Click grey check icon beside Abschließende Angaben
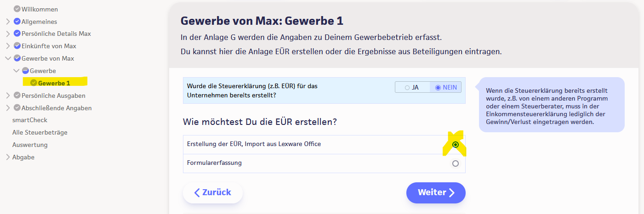Viewport: 644px width, 214px height. 17,108
